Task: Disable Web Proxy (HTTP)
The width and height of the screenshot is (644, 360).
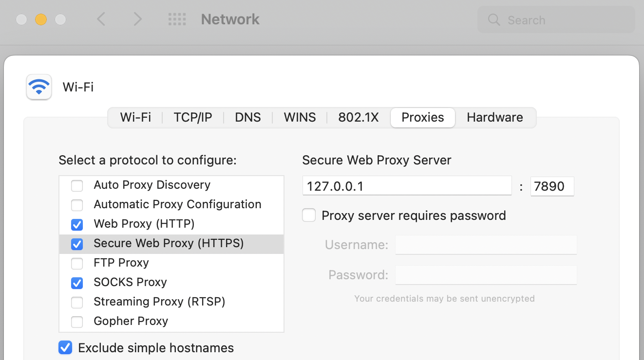Action: (x=76, y=224)
